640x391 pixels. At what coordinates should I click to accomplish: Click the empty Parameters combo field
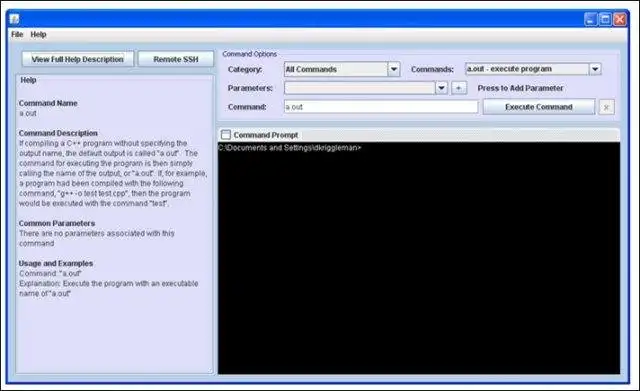[x=360, y=88]
